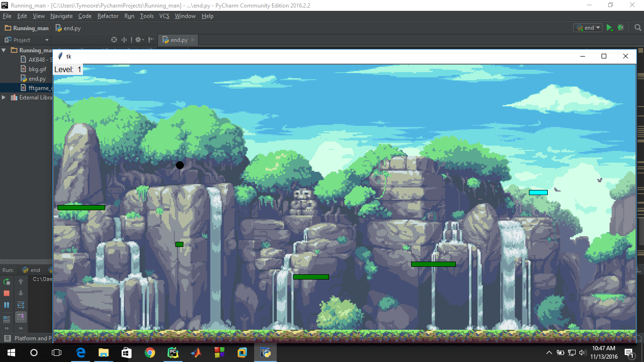The image size is (644, 362).
Task: Switch to the Python tk window on taskbar
Action: coord(265,353)
